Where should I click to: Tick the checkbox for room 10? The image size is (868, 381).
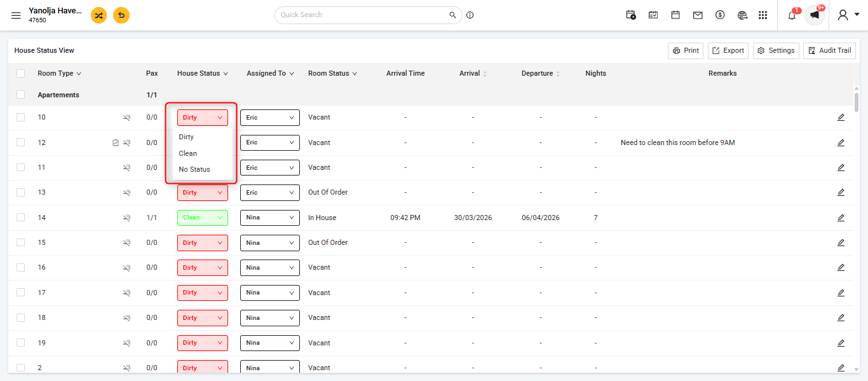(21, 117)
